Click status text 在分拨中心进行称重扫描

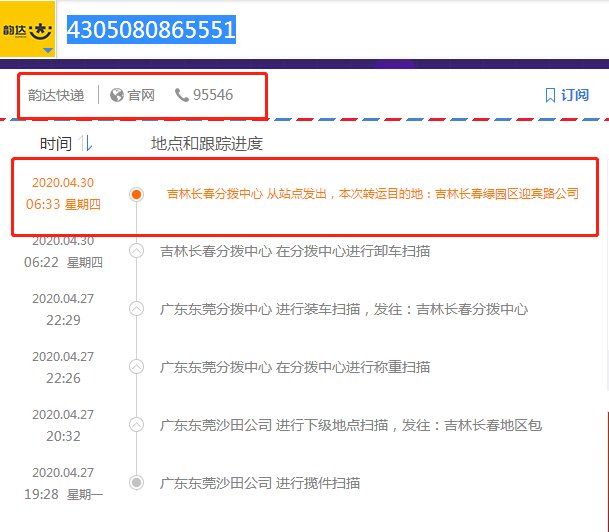353,367
